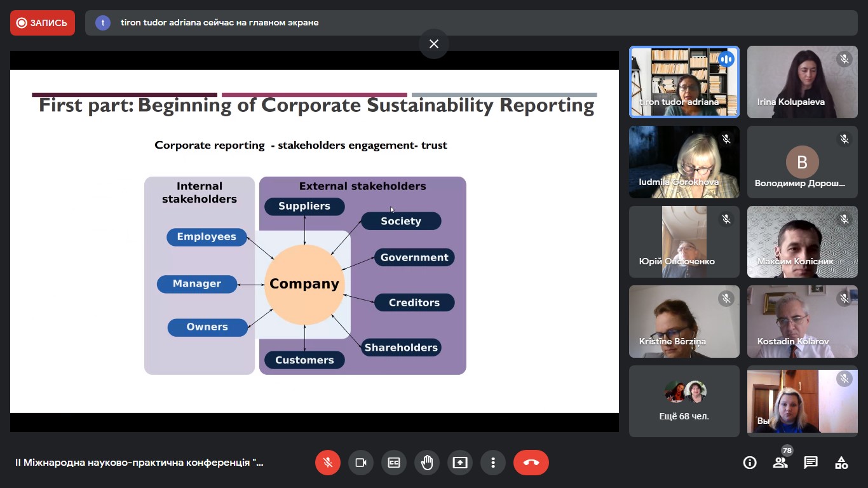The width and height of the screenshot is (868, 488).
Task: Raise your hand
Action: tap(427, 463)
